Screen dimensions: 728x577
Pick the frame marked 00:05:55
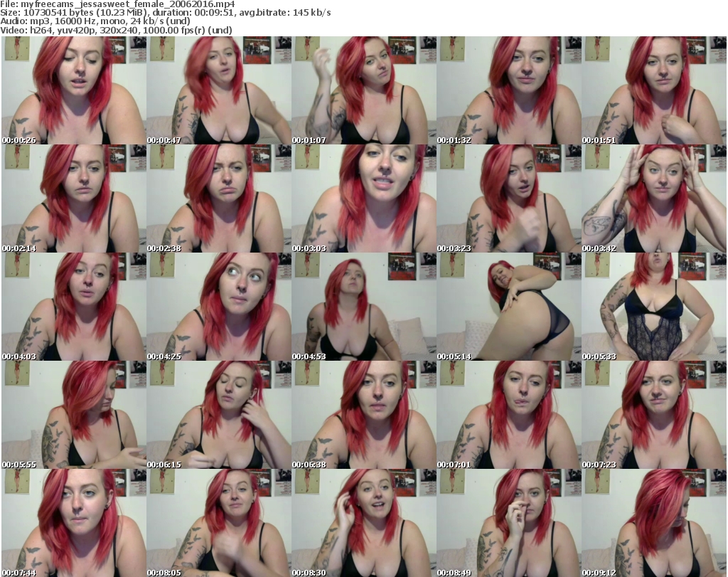click(74, 415)
